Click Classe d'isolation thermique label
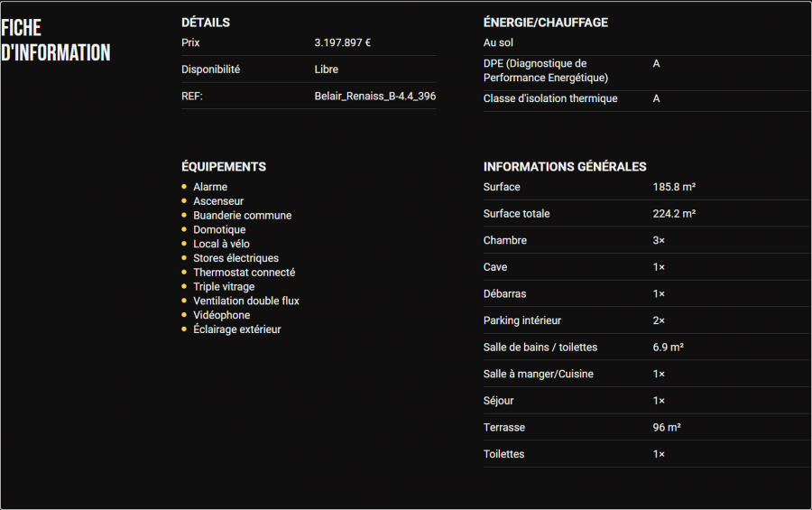The image size is (812, 510). [x=550, y=98]
